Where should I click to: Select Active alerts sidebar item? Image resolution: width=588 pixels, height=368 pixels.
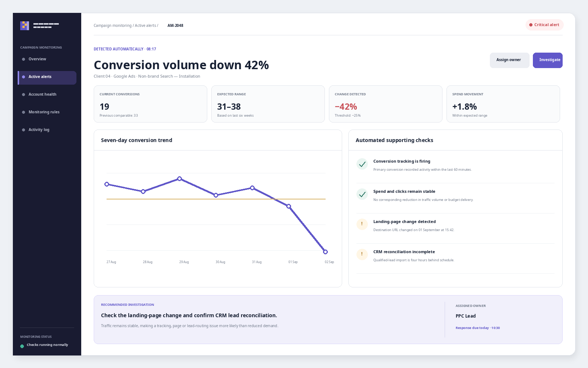[47, 78]
